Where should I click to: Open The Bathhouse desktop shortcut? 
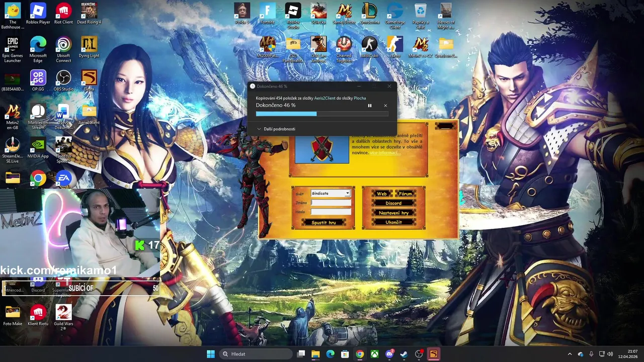click(13, 16)
